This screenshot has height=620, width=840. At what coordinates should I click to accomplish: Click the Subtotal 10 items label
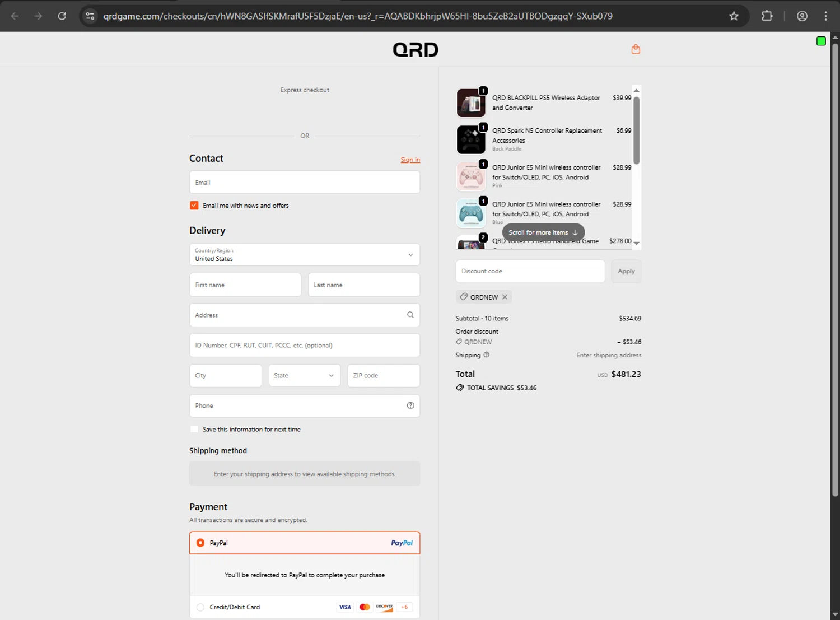(482, 318)
